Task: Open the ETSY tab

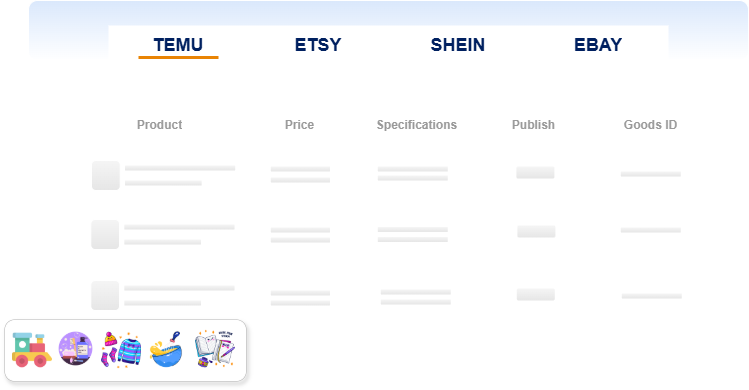Action: (x=318, y=45)
